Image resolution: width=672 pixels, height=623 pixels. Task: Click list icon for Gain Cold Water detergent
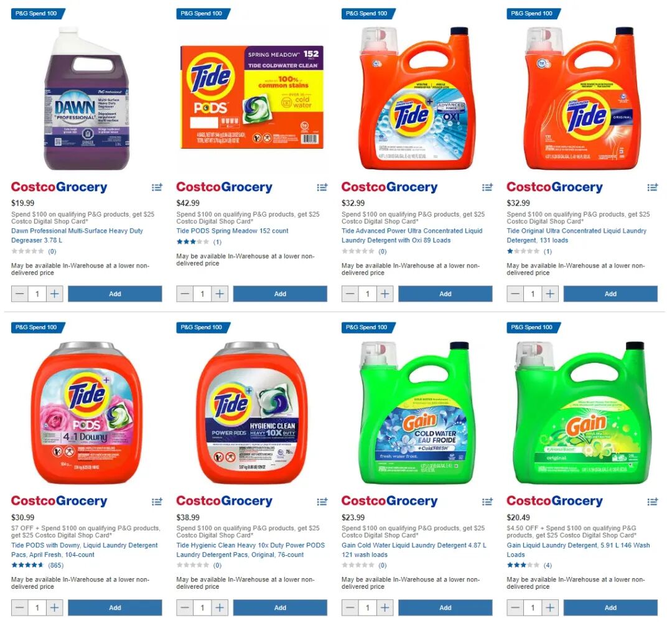click(487, 501)
